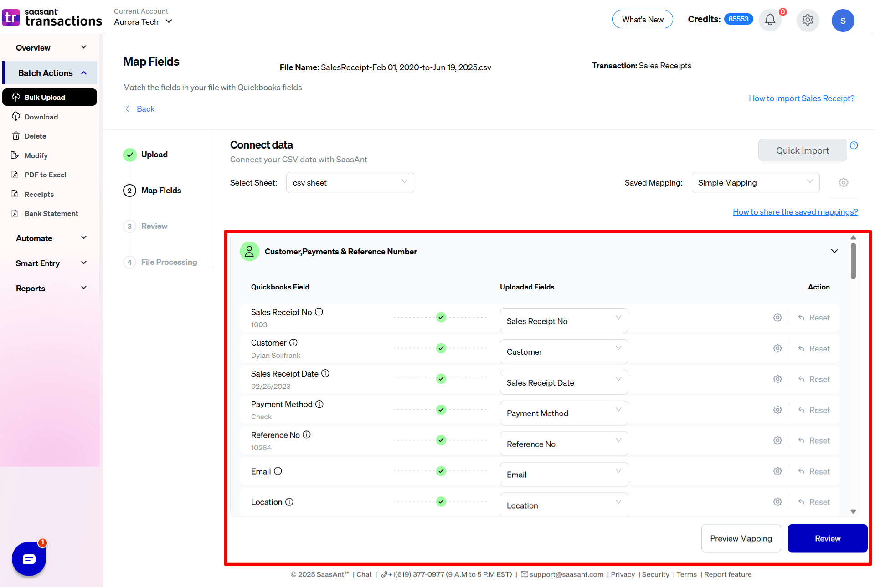Reset the Sales Receipt No mapping
Screen dimensions: 875x588
(814, 318)
